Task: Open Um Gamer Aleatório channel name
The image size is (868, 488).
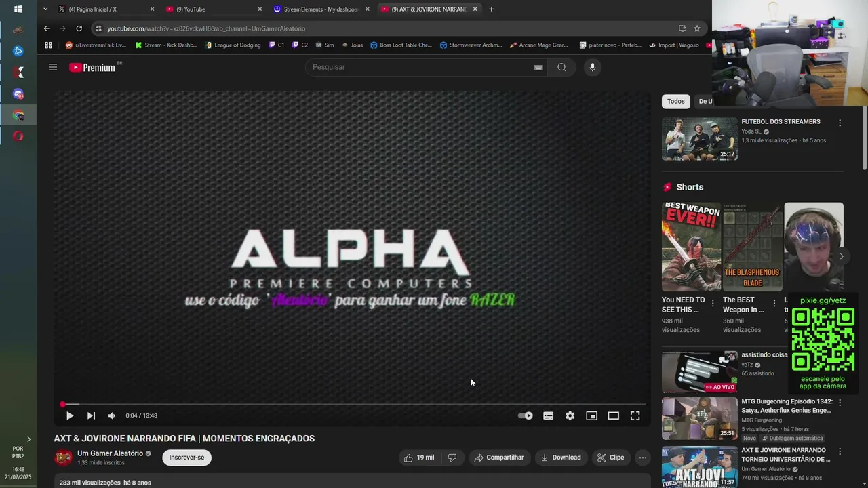Action: click(110, 453)
